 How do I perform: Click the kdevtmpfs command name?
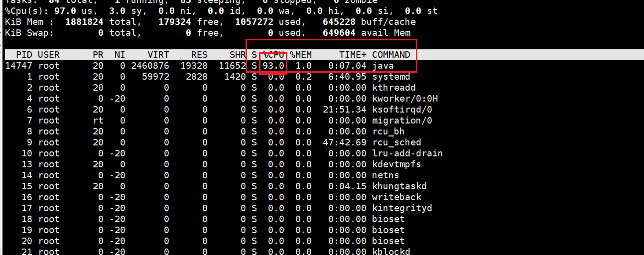pos(396,164)
